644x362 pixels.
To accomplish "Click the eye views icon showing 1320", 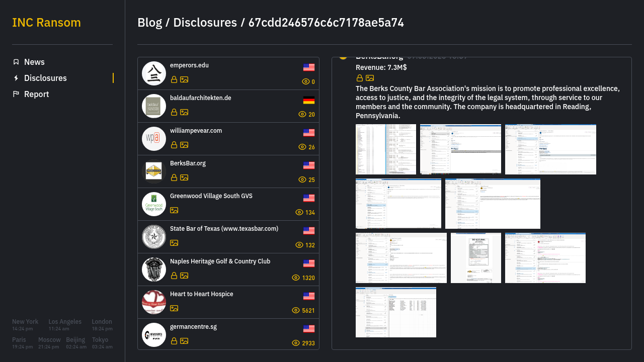I will [296, 278].
